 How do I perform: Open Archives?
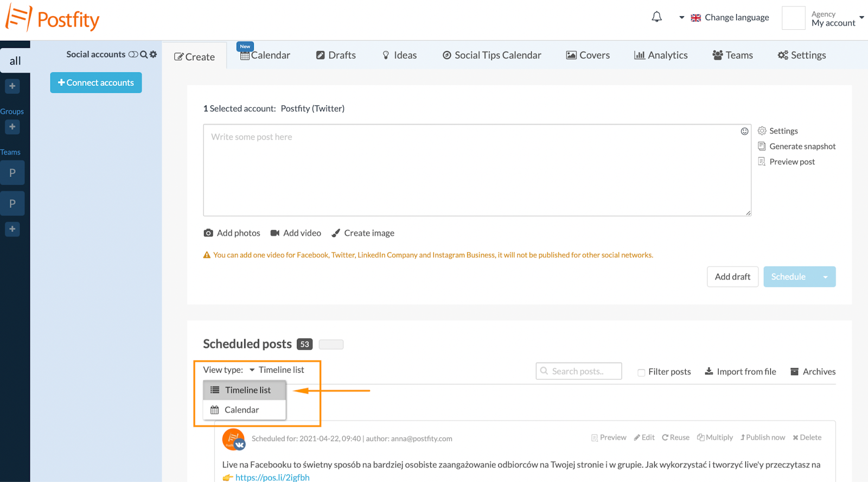click(813, 371)
